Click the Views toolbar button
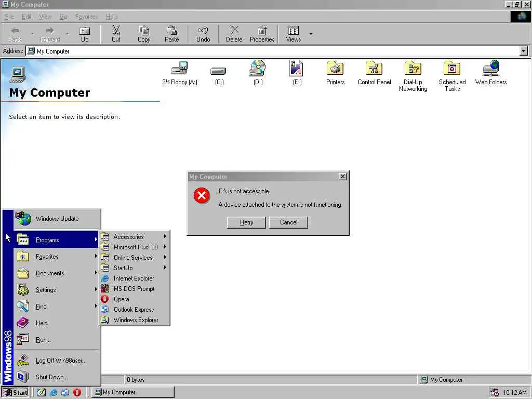Image resolution: width=532 pixels, height=399 pixels. [294, 34]
